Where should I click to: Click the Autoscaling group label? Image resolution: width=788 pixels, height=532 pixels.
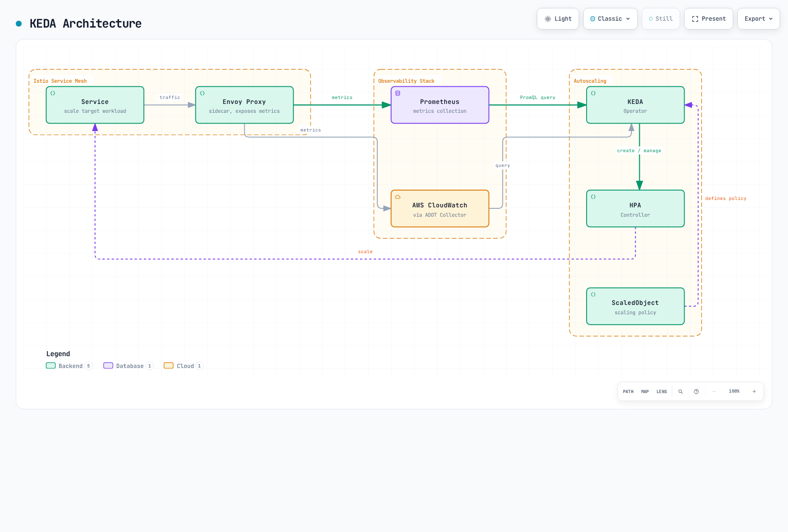point(590,81)
